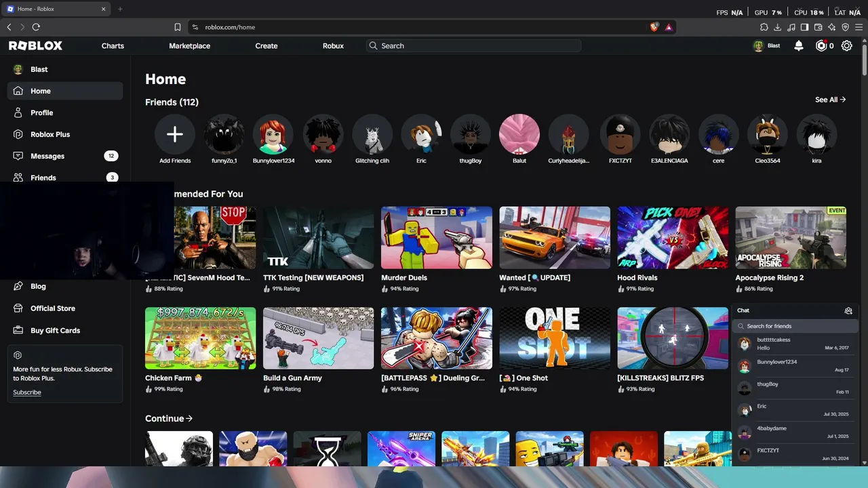Open the Roblox settings gear
The height and width of the screenshot is (488, 868).
pos(847,45)
